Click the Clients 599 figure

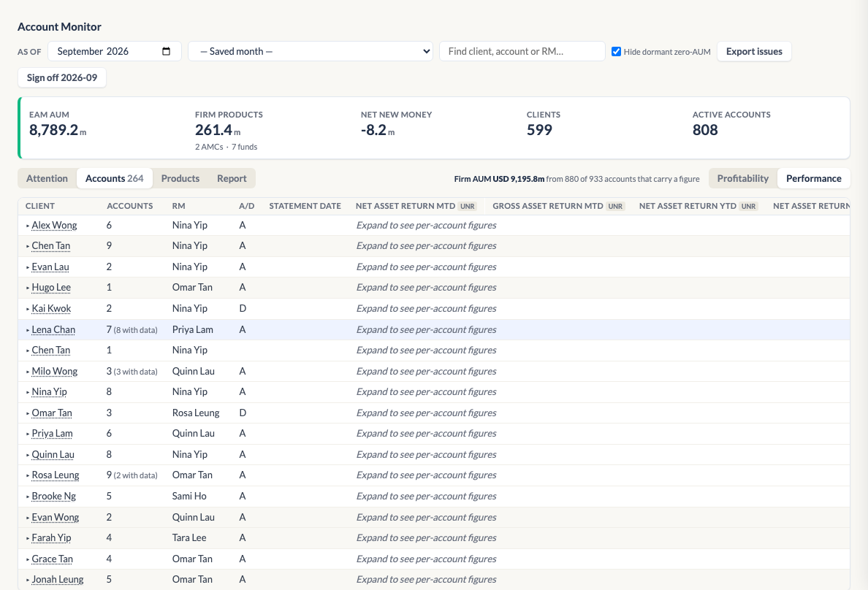(539, 130)
